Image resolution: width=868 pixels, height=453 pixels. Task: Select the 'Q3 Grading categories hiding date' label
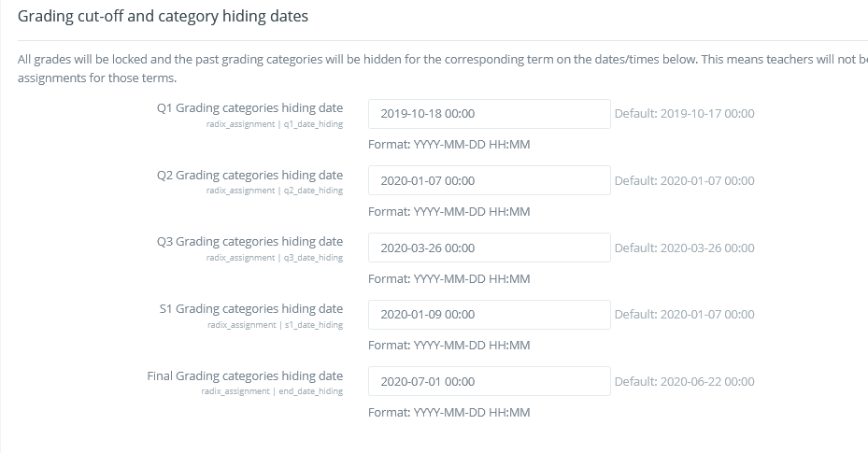[249, 242]
